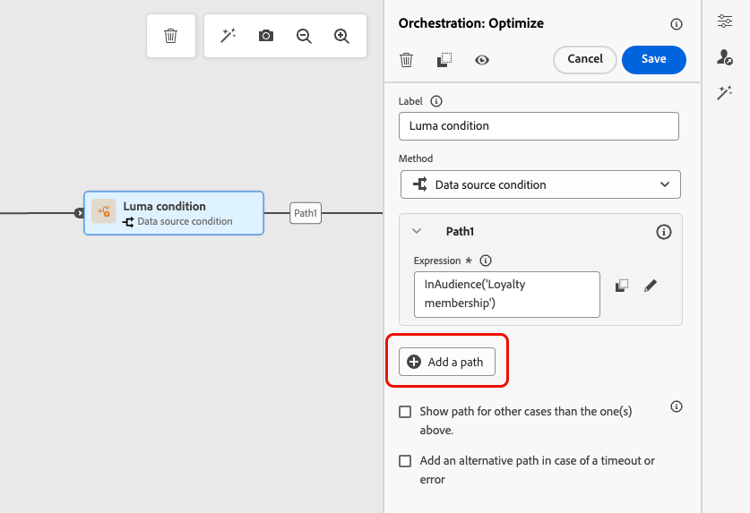
Task: Duplicate the activity with the panel copy icon
Action: click(x=444, y=60)
